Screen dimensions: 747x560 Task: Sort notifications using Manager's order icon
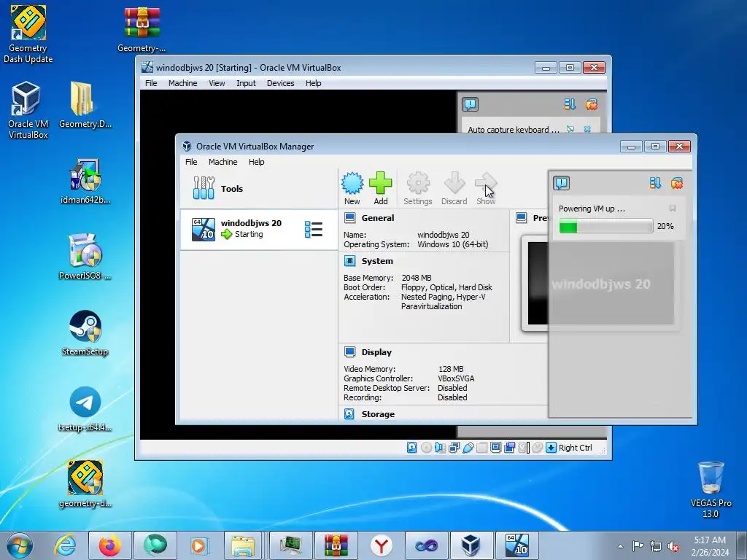click(x=655, y=183)
